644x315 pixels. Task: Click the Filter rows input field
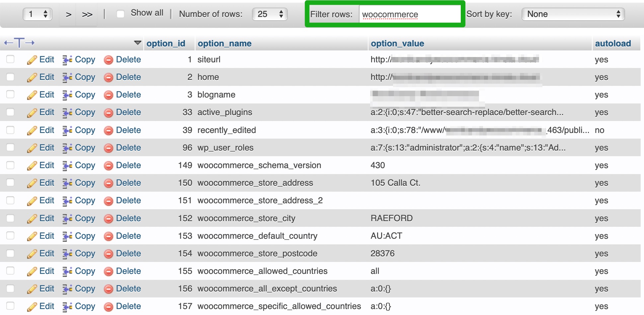pos(410,14)
